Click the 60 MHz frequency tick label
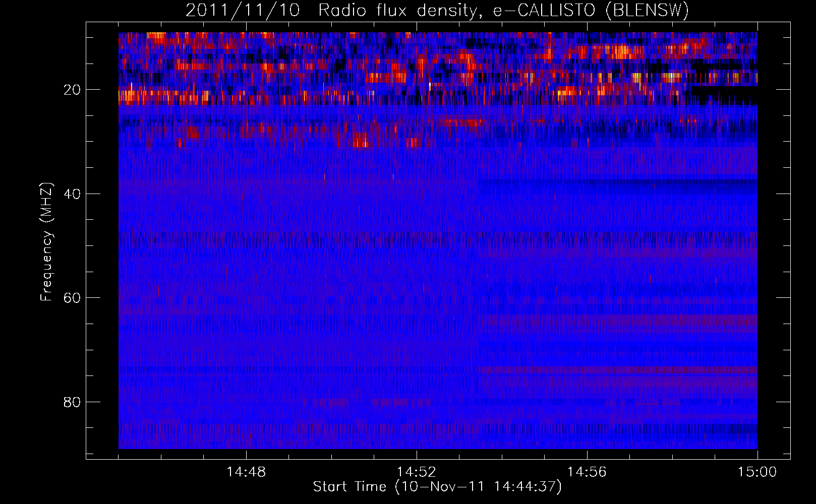This screenshot has width=816, height=504. pos(72,298)
